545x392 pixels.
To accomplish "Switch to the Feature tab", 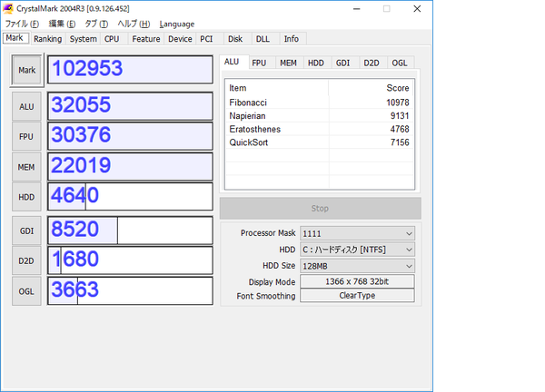I will coord(146,39).
